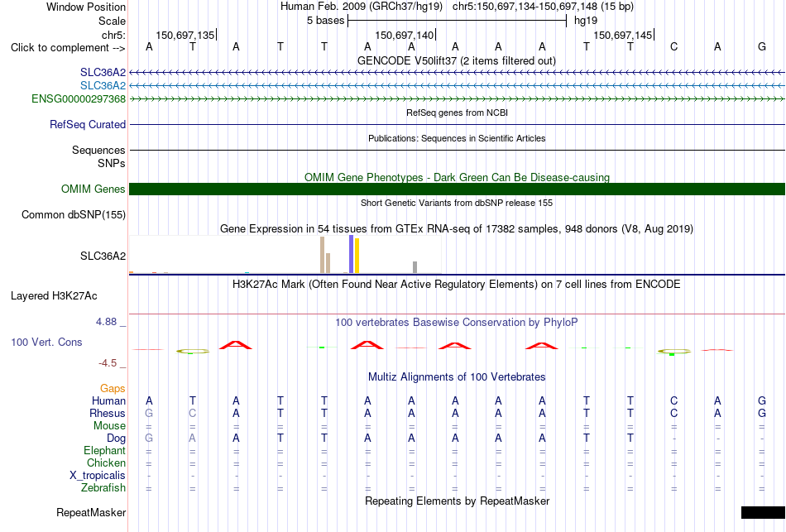Select the Rhesus species label
This screenshot has width=786, height=532.
point(108,414)
